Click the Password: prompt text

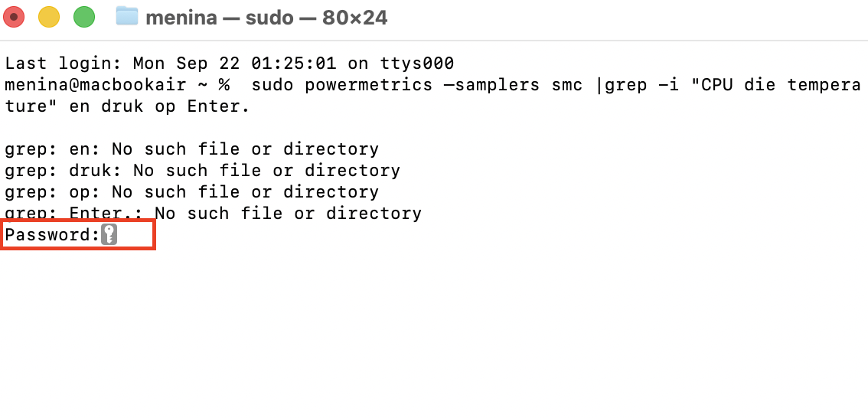[52, 235]
